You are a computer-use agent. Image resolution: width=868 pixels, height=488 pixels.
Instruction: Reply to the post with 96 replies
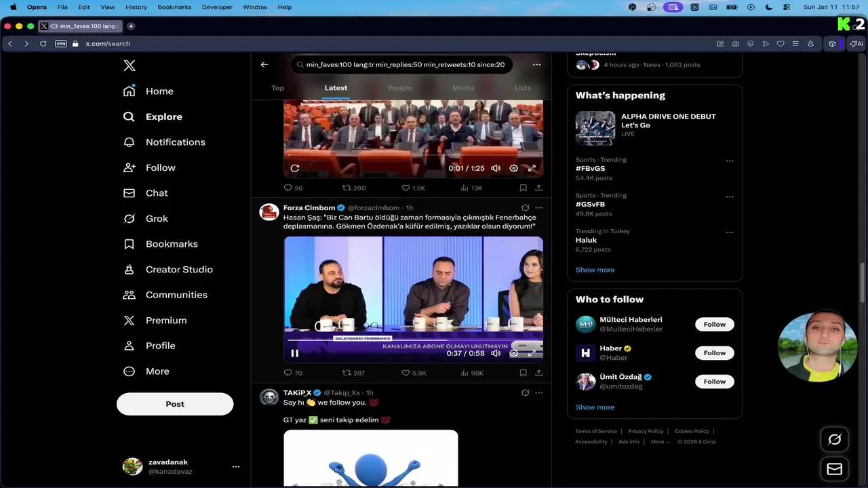click(293, 188)
